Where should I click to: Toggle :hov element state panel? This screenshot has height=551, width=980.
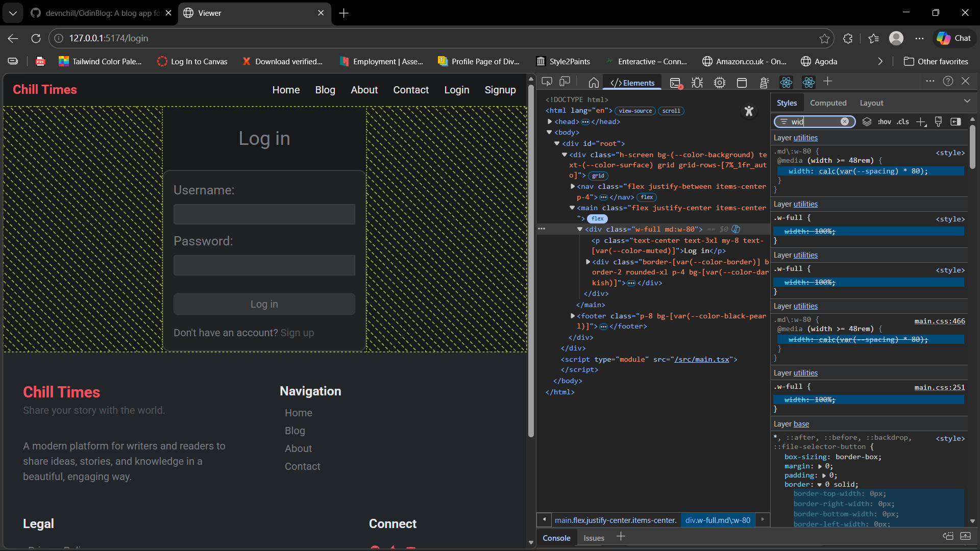[884, 122]
